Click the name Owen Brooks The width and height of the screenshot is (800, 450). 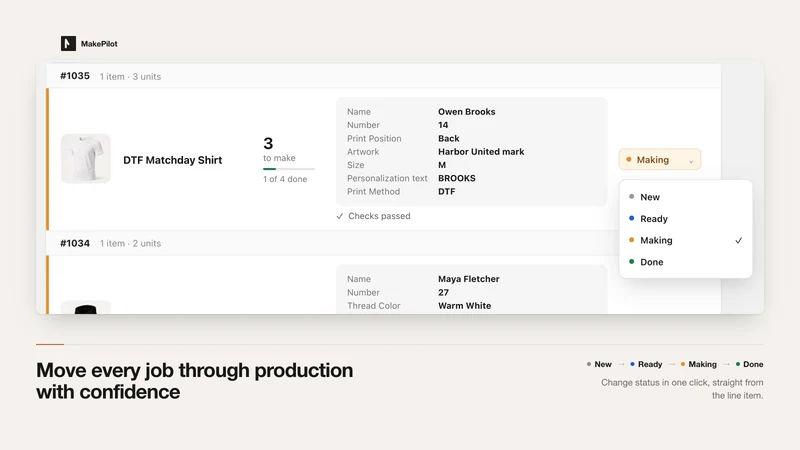point(466,112)
